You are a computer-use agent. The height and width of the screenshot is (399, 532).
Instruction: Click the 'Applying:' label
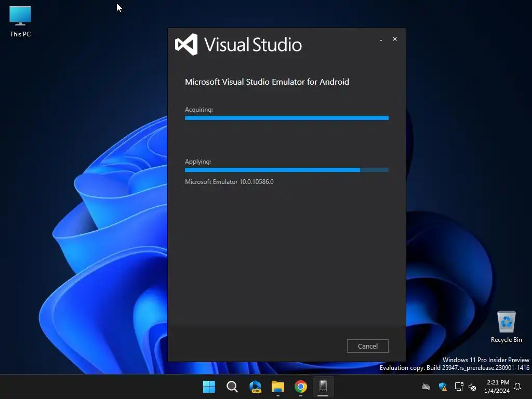pos(198,162)
